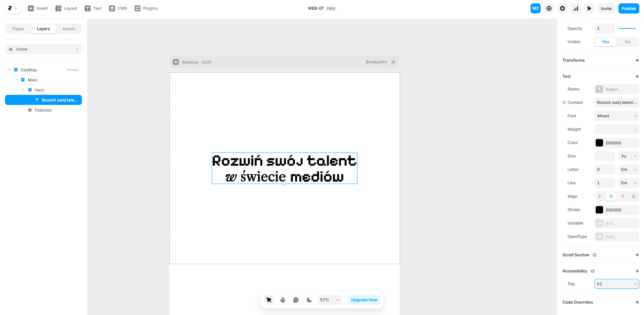Open the settings hexagon icon

(x=562, y=8)
